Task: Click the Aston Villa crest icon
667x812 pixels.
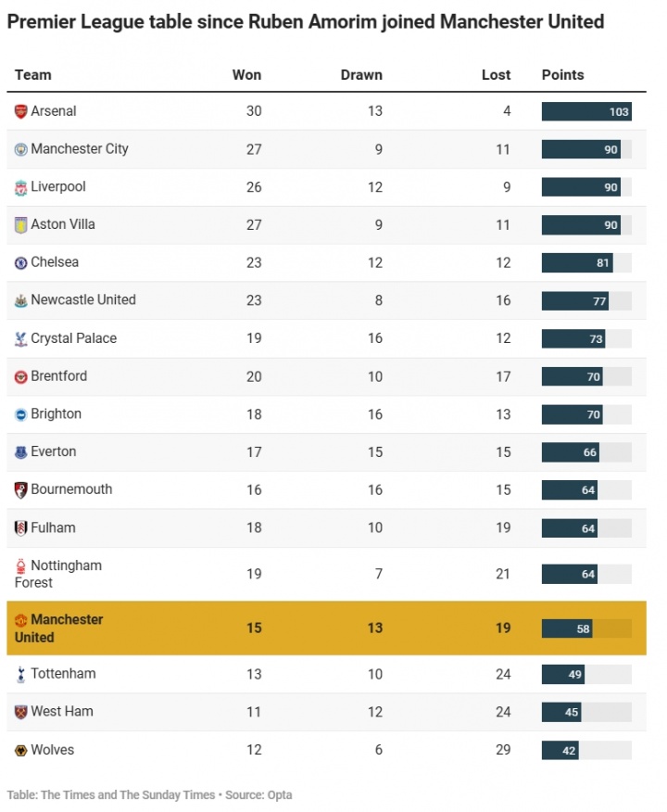Action: pyautogui.click(x=21, y=225)
